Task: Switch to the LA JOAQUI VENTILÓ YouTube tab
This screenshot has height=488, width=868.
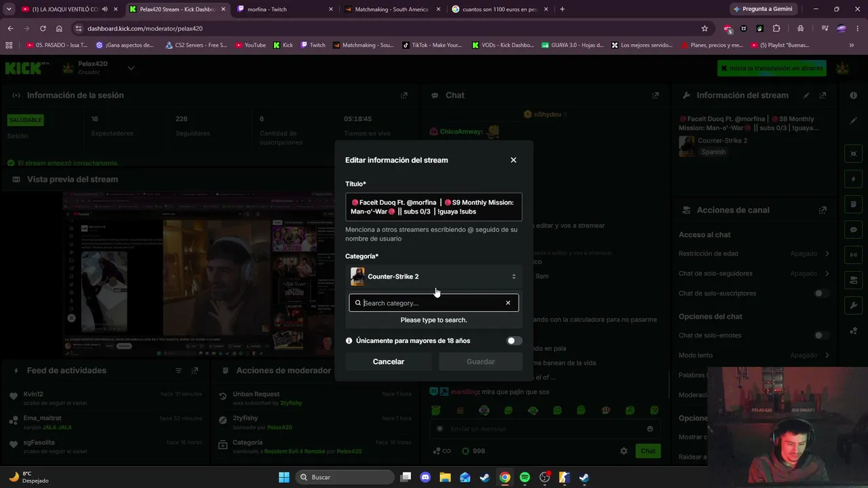Action: coord(68,9)
